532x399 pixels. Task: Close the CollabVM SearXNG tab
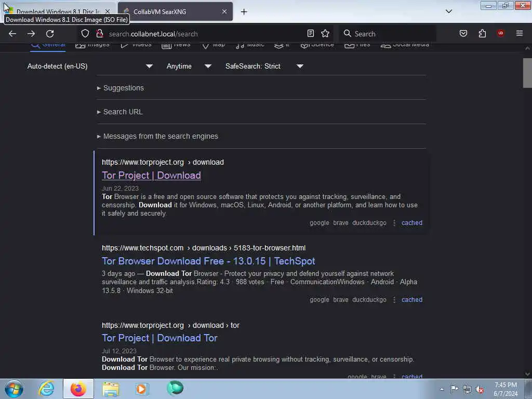(224, 11)
